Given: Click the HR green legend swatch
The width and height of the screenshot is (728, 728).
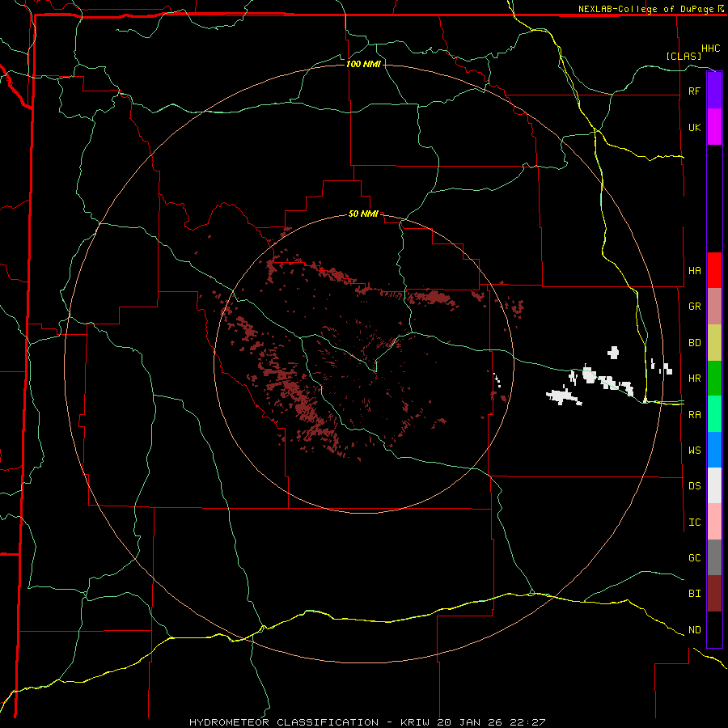Looking at the screenshot, I should (x=714, y=379).
